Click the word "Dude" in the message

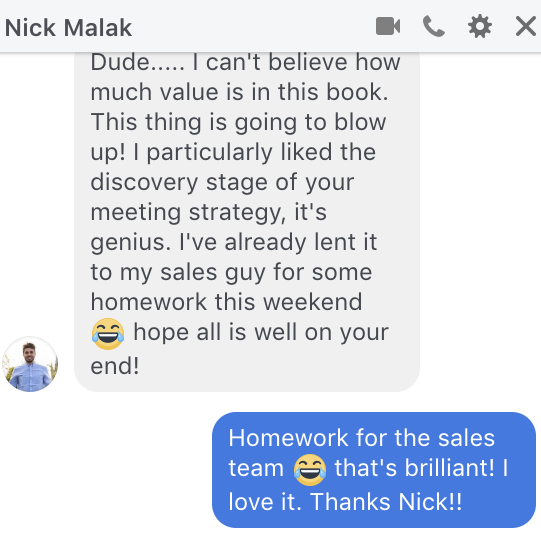(x=120, y=63)
